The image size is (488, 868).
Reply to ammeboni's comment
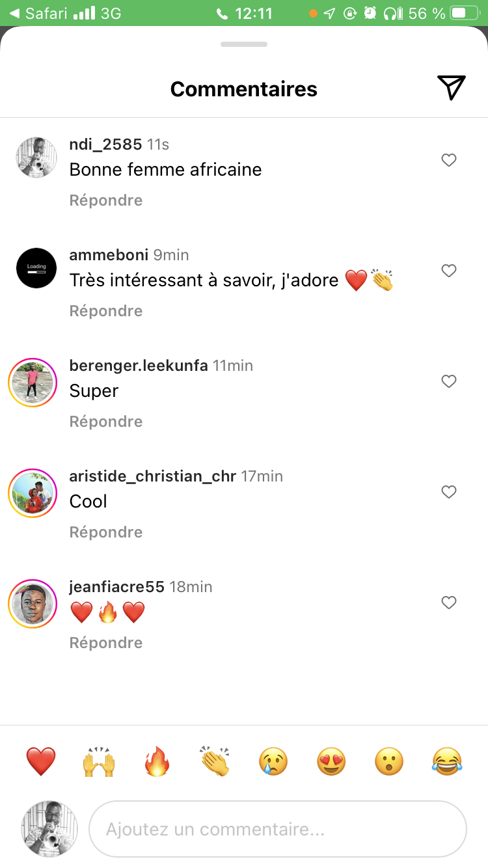tap(106, 311)
